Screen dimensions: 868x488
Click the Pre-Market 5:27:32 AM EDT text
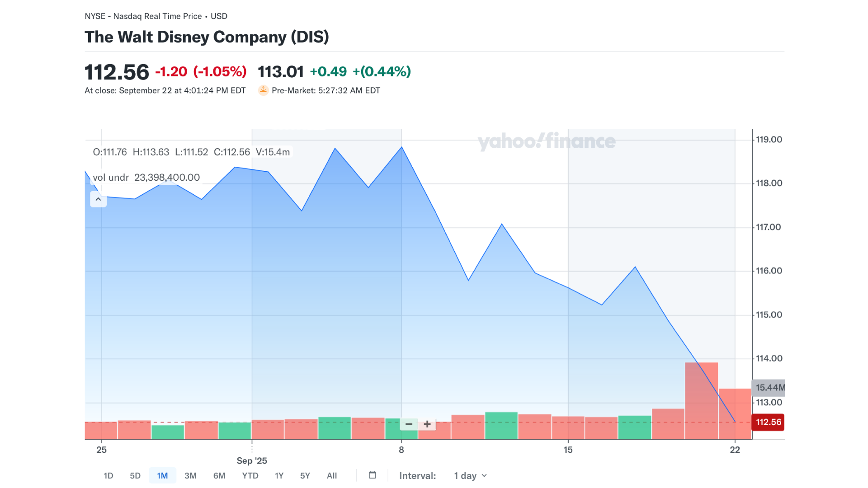coord(326,90)
